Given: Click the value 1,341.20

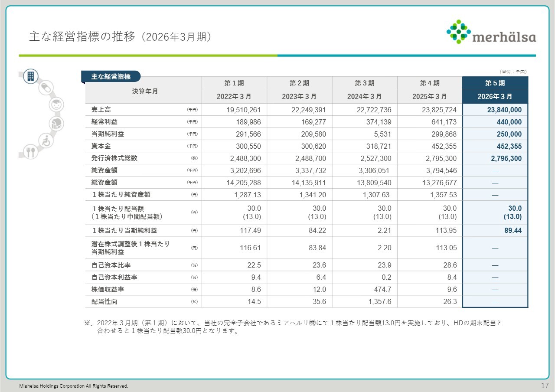Looking at the screenshot, I should 313,195.
